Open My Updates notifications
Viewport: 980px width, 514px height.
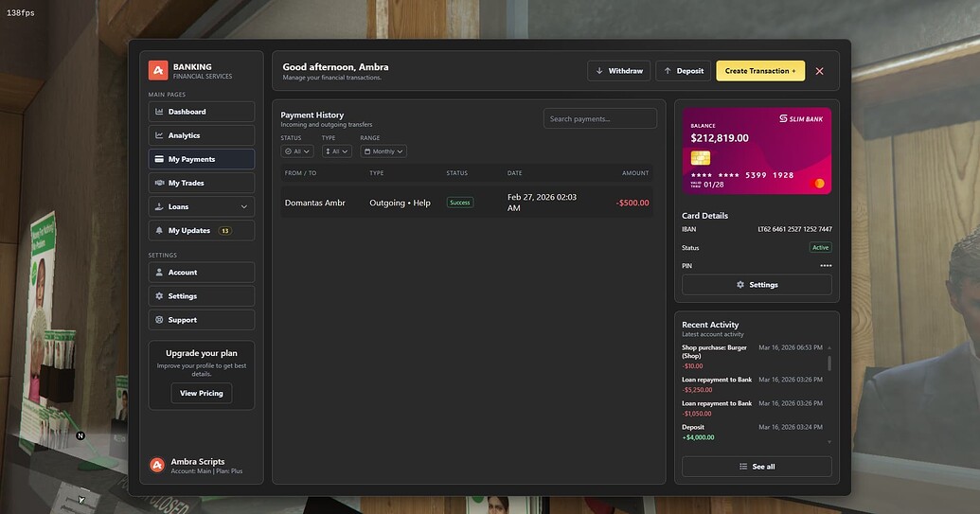(x=202, y=230)
